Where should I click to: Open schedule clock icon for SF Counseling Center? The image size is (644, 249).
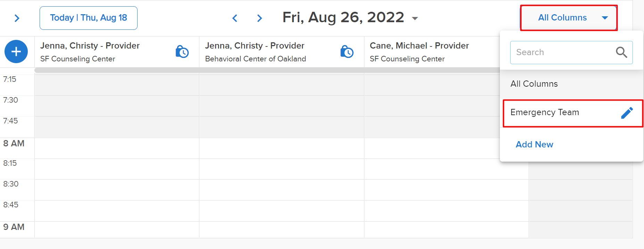(182, 52)
